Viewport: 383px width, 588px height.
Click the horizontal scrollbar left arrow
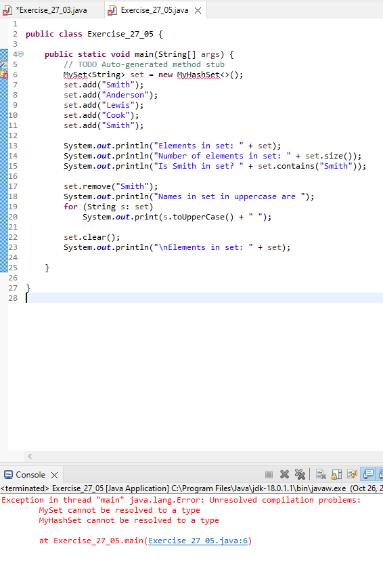point(30,456)
